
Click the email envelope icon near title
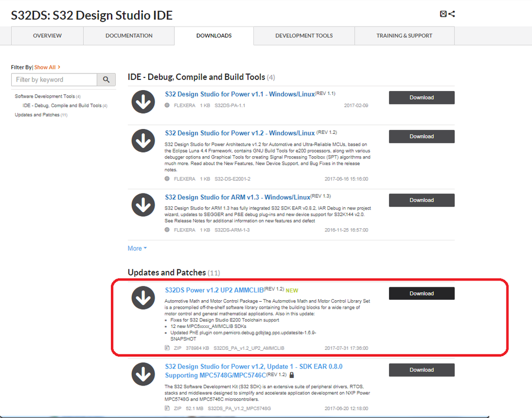click(x=443, y=14)
